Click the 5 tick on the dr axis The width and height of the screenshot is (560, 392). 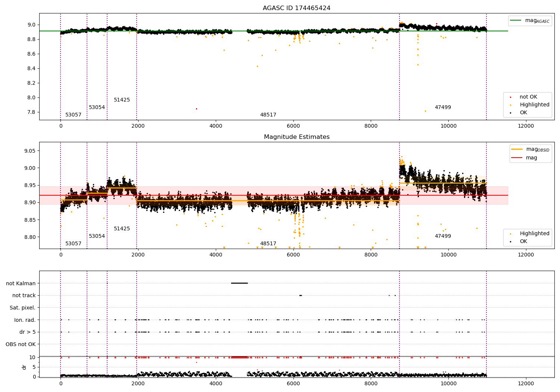(34, 367)
